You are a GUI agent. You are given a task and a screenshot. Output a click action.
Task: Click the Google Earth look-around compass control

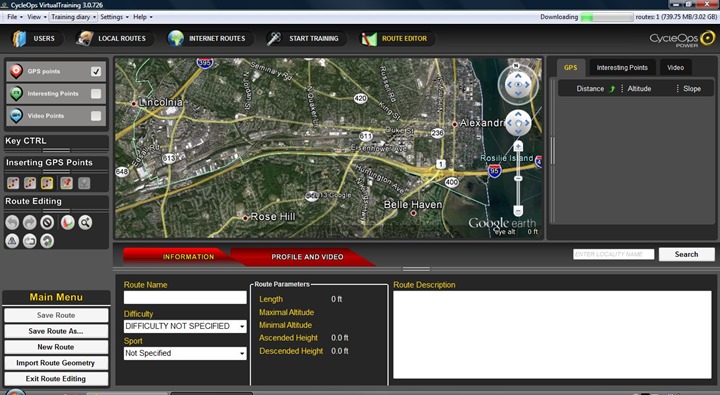(x=518, y=85)
